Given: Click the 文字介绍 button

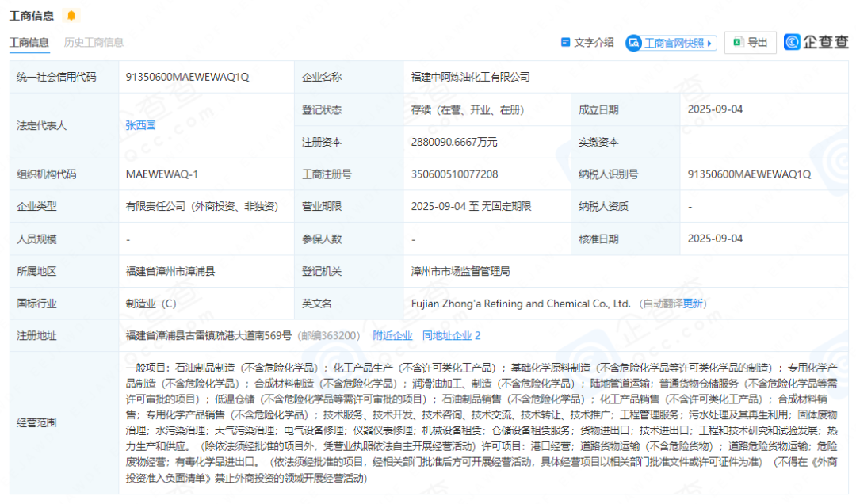Looking at the screenshot, I should 587,43.
